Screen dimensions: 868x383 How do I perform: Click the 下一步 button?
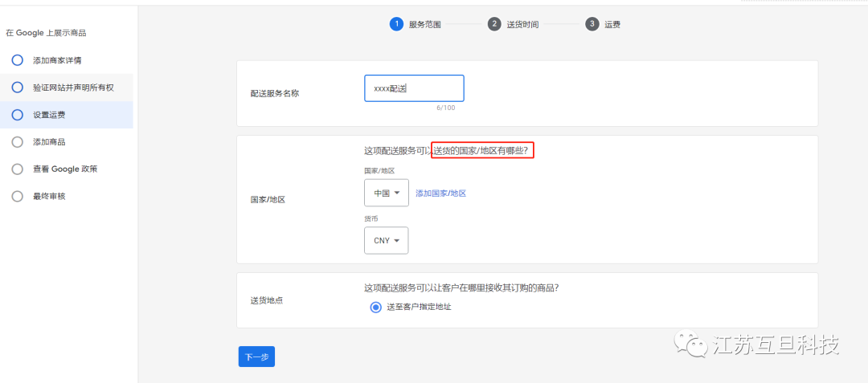coord(256,357)
